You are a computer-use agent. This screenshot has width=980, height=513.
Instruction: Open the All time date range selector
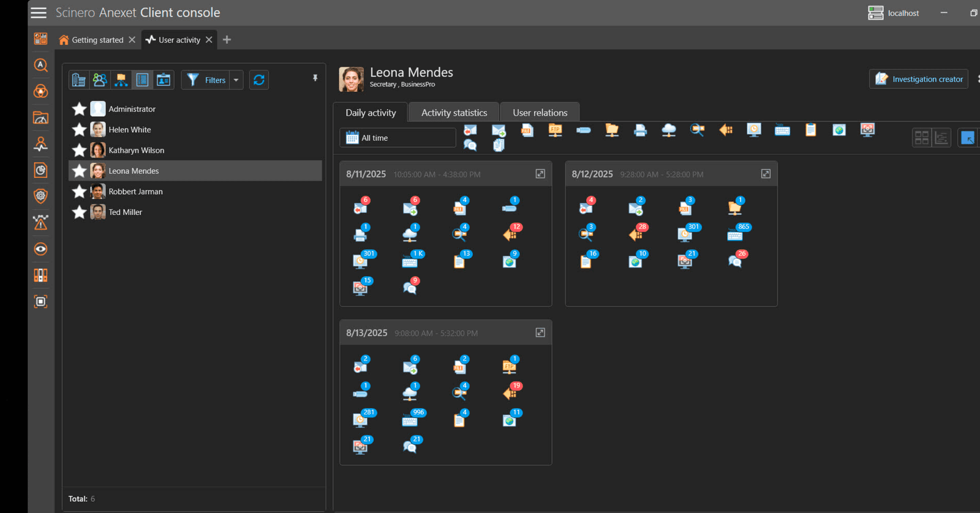[398, 138]
